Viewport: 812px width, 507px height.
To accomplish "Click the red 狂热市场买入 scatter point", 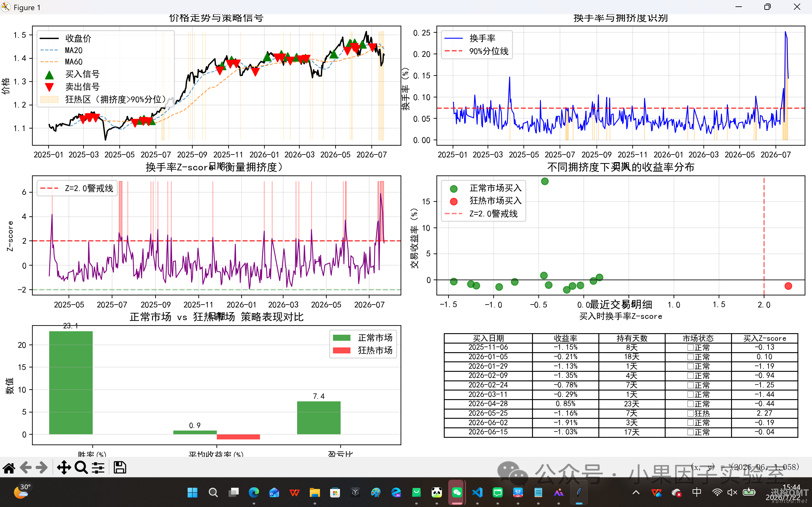I will point(788,286).
